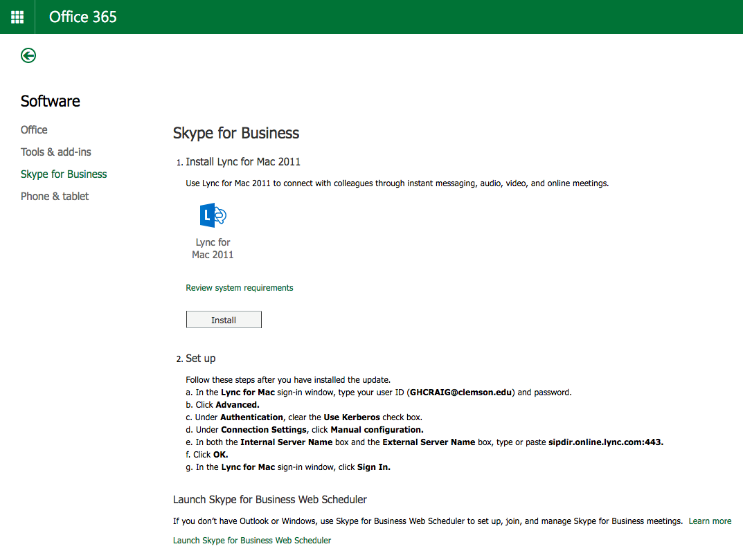Viewport: 743px width, 560px height.
Task: Click the green back arrow icon
Action: [x=28, y=55]
